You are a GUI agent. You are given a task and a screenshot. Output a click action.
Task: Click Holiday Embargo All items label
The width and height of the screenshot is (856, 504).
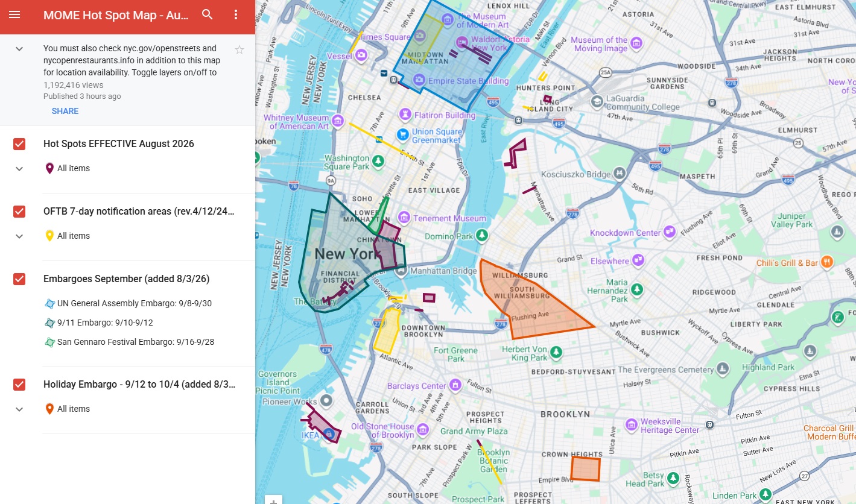click(74, 409)
